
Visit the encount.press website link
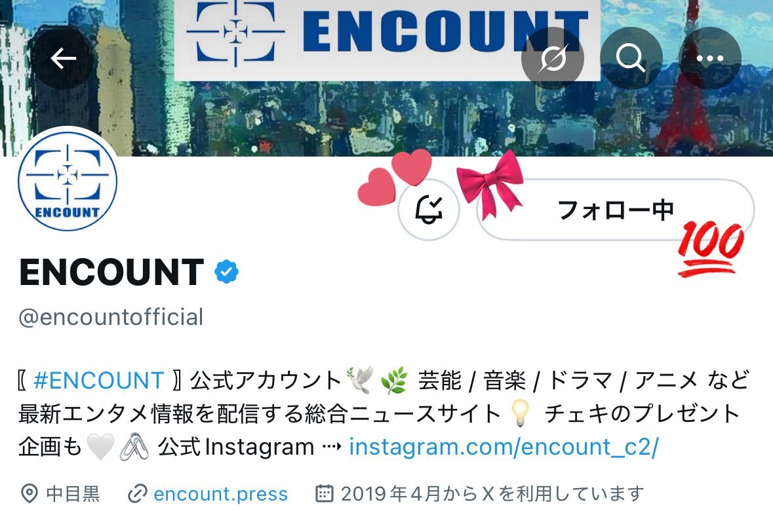(x=220, y=493)
